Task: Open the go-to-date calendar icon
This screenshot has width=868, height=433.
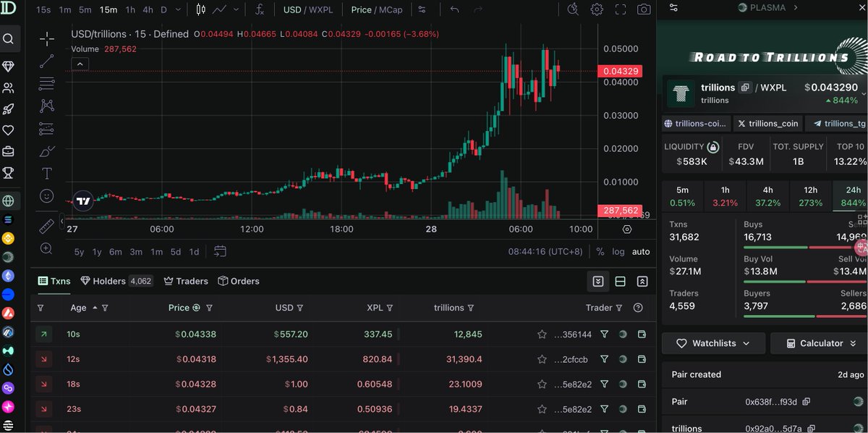Action: (x=220, y=251)
